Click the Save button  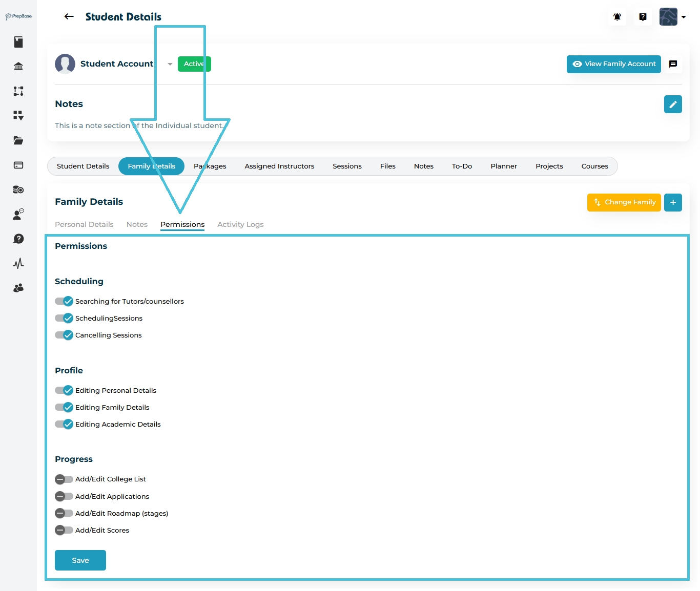(x=80, y=560)
